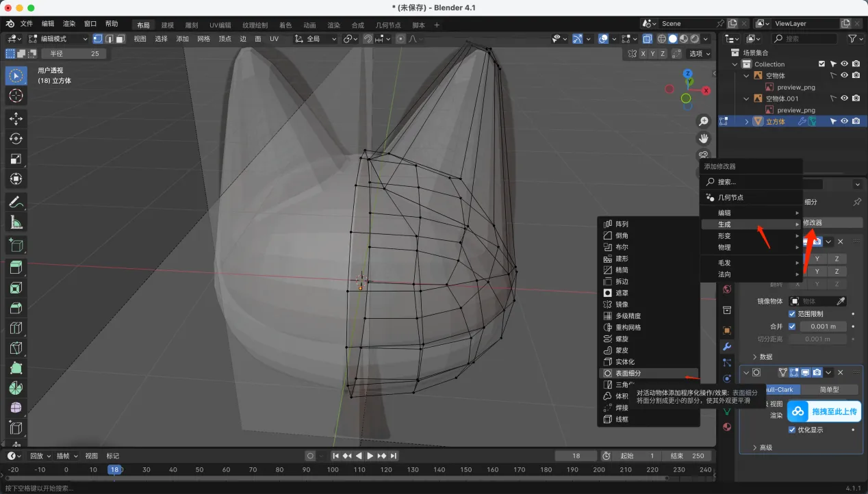Image resolution: width=868 pixels, height=494 pixels.
Task: Click the 几何节点 entry in add-modifier menu
Action: point(730,197)
